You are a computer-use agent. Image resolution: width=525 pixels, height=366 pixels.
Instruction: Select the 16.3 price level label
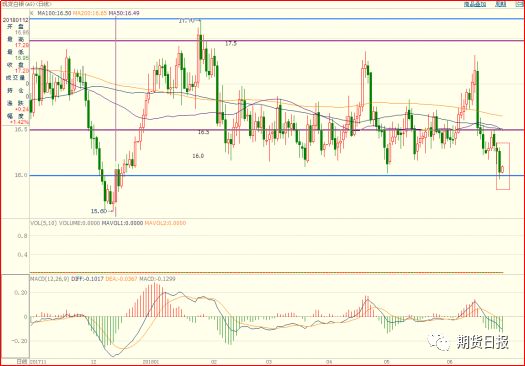(x=203, y=132)
